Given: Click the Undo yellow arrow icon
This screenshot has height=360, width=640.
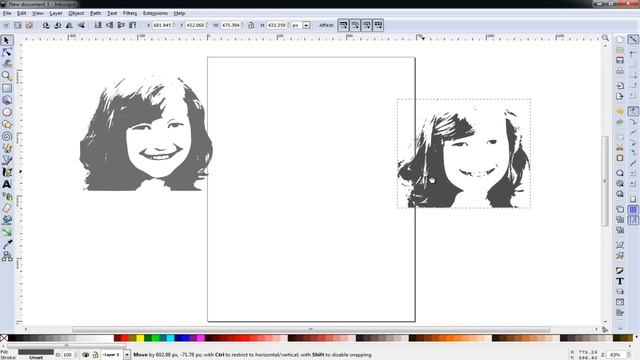Looking at the screenshot, I should (620, 111).
